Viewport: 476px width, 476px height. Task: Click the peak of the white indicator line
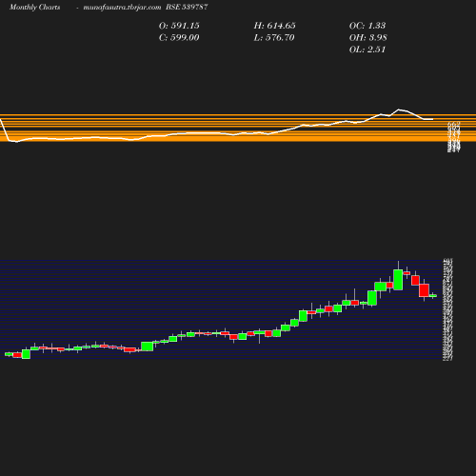point(399,109)
